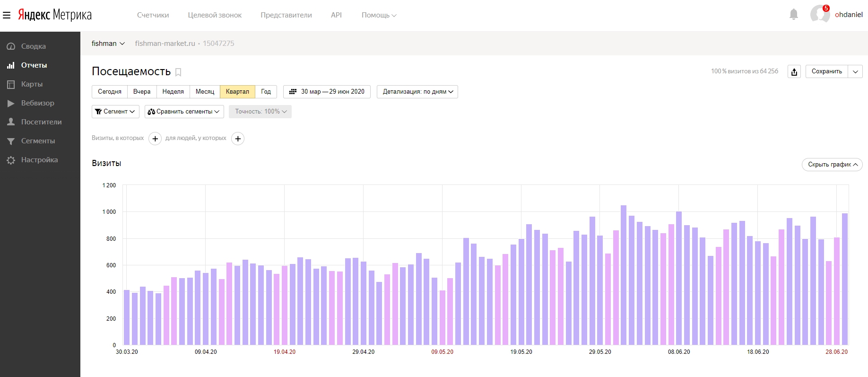This screenshot has width=868, height=377.
Task: Click the tallest bar above 1 000
Action: point(624,275)
